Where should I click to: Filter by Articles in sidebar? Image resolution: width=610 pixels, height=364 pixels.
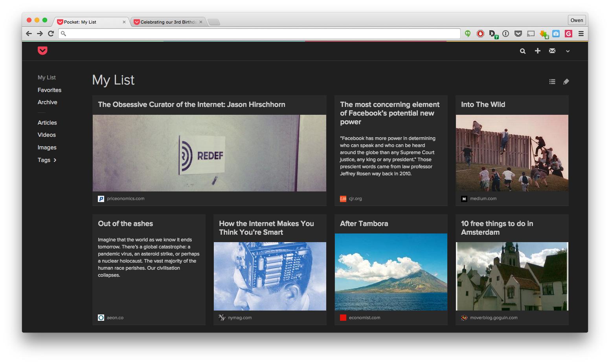(47, 123)
